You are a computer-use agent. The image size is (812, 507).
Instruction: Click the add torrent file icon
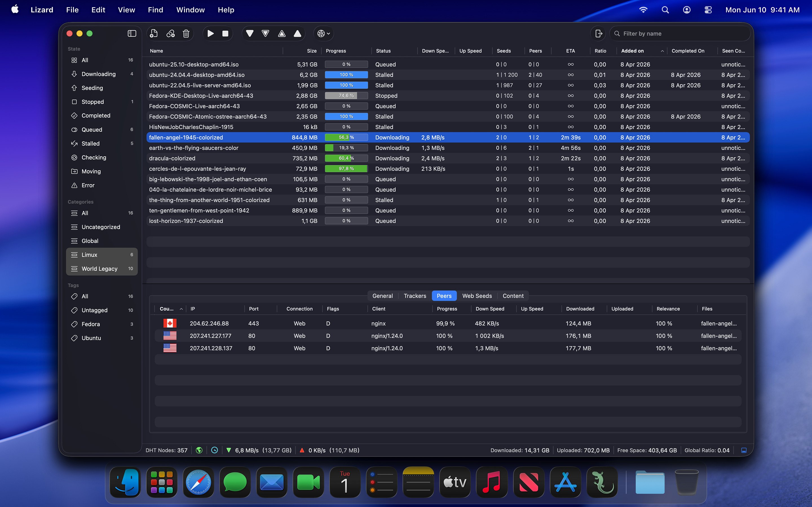point(154,34)
